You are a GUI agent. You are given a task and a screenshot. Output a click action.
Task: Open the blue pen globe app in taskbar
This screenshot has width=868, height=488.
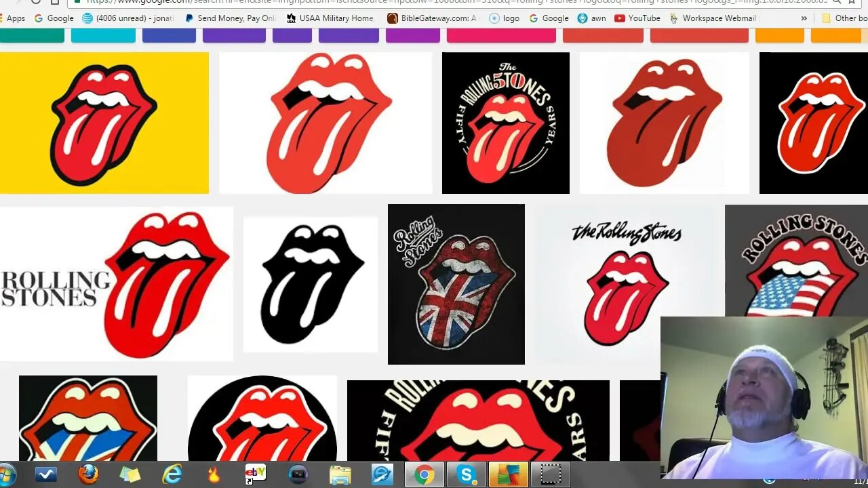[382, 475]
